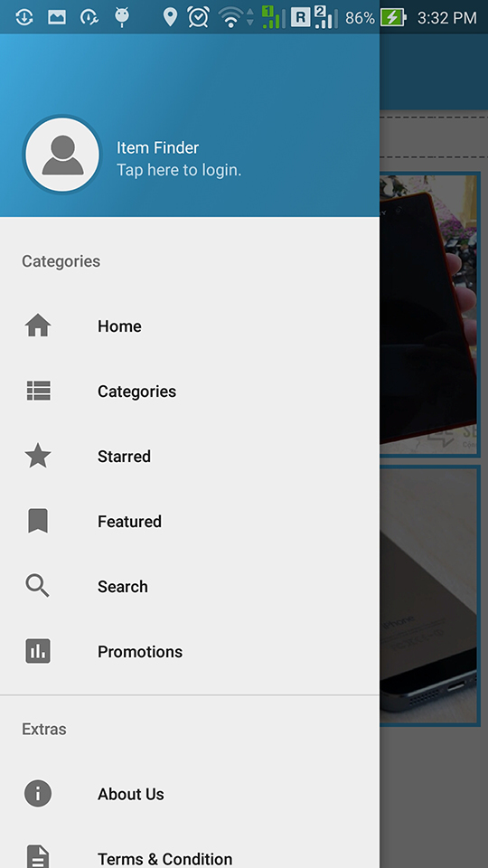This screenshot has height=868, width=488.
Task: Select Featured in the drawer
Action: pyautogui.click(x=190, y=521)
